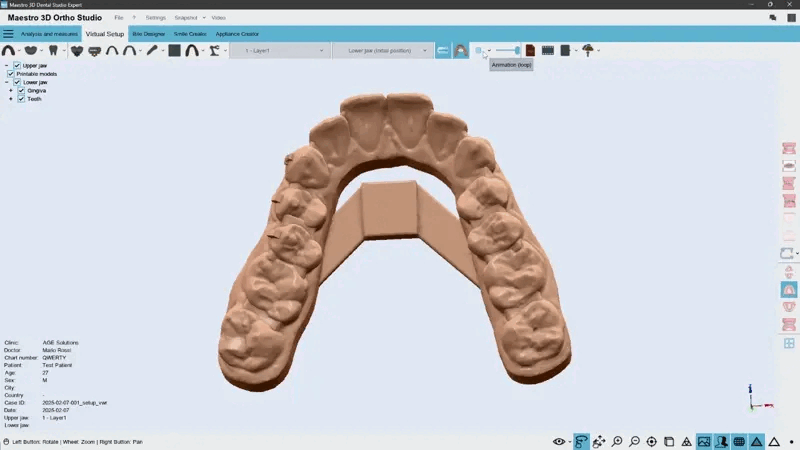Uncheck the Gingiva checkbox
This screenshot has height=450, width=800.
click(21, 90)
